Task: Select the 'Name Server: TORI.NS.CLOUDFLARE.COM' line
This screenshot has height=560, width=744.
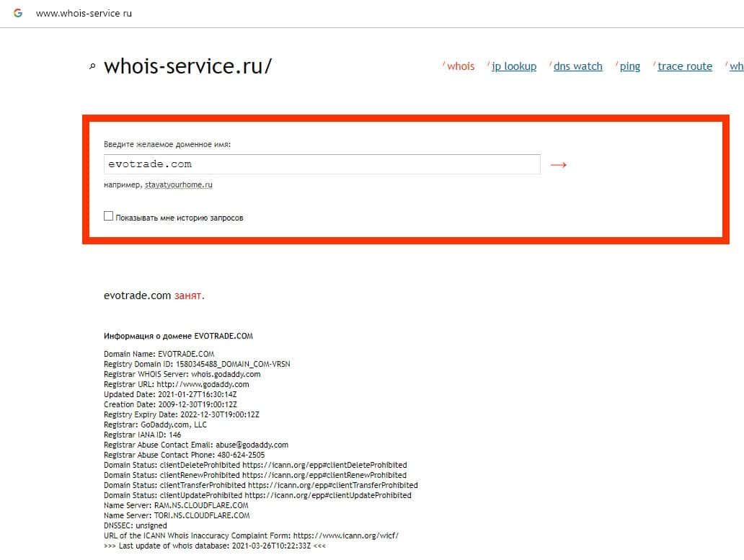Action: point(177,515)
